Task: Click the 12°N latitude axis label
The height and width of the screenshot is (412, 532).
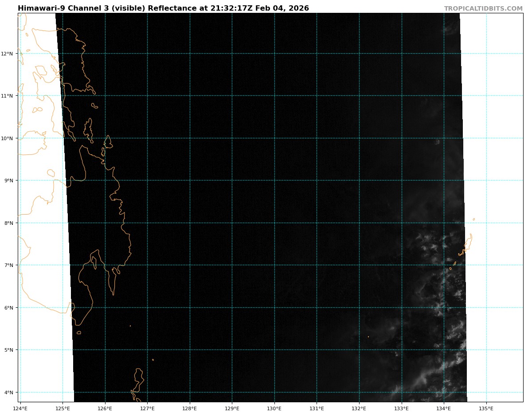Action: coord(7,54)
